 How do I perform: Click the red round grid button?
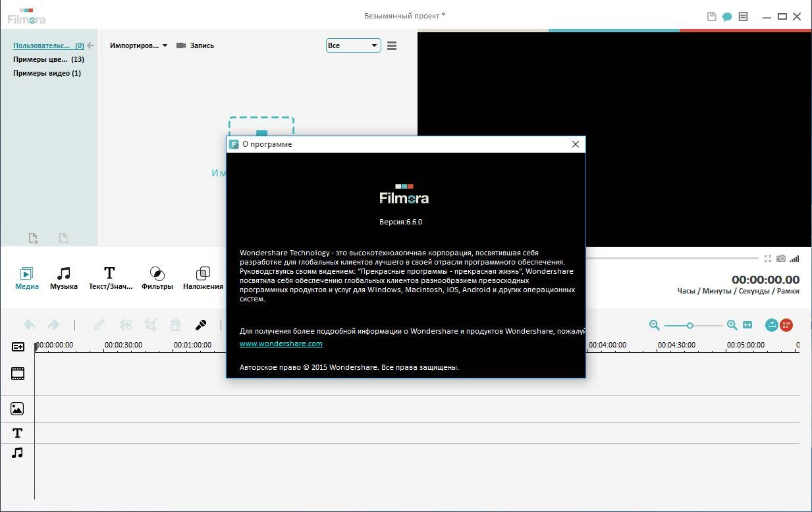coord(786,325)
